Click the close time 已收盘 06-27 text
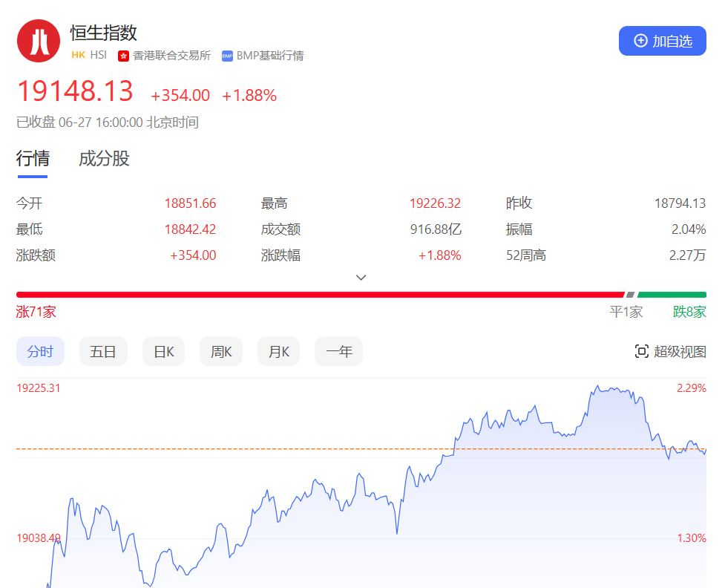 tap(108, 122)
